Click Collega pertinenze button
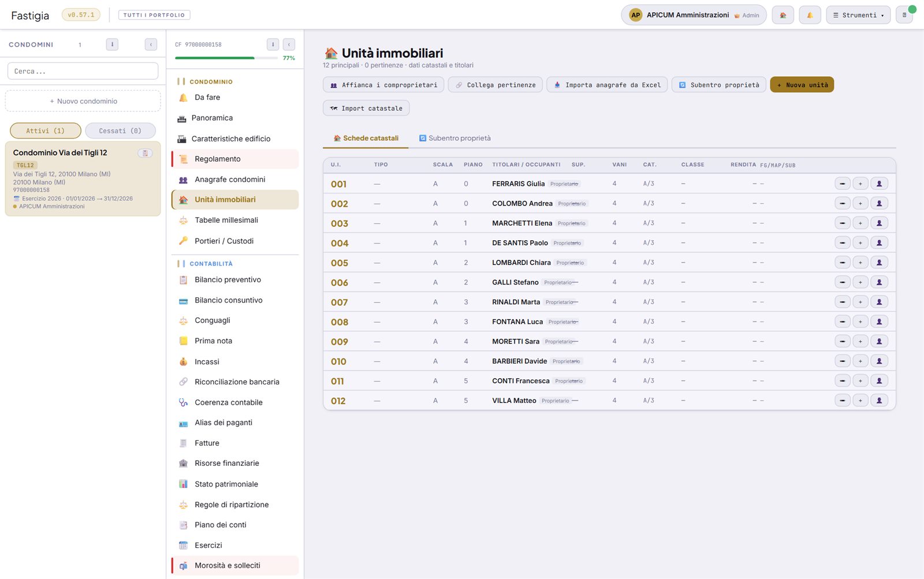The image size is (924, 579). [x=495, y=85]
